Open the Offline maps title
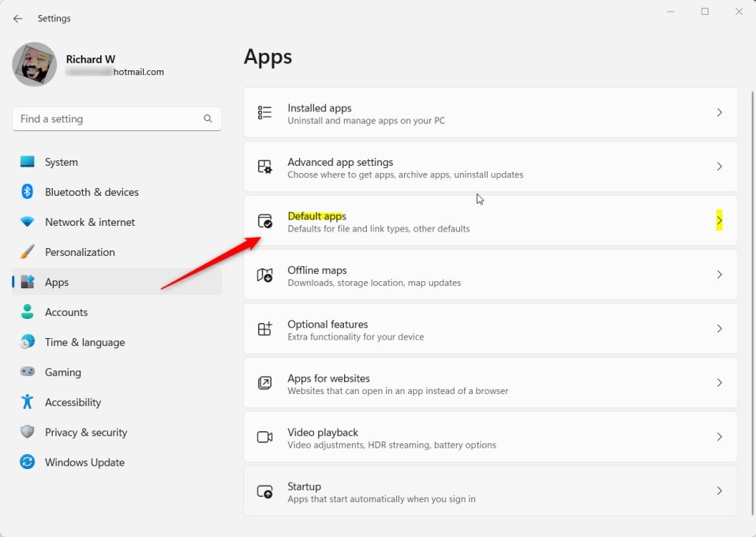The height and width of the screenshot is (537, 756). pyautogui.click(x=317, y=270)
